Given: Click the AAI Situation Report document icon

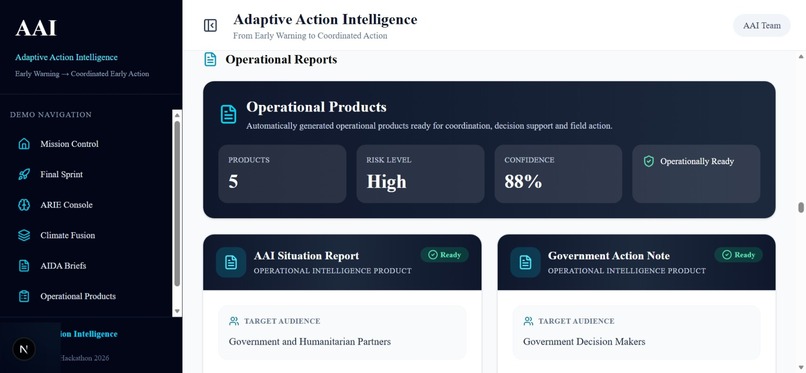Looking at the screenshot, I should [231, 263].
